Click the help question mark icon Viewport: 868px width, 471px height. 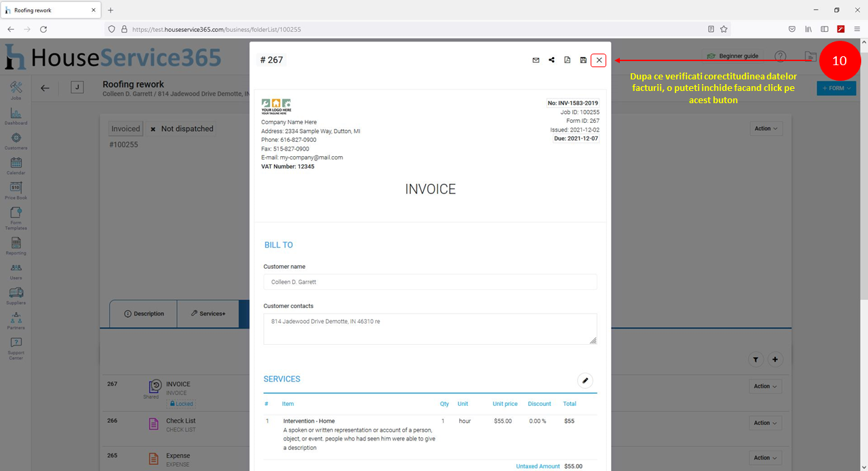pos(781,56)
